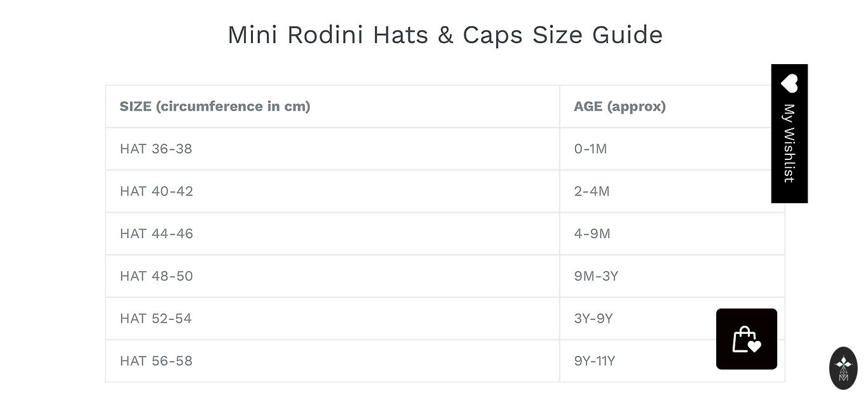Choose the HAT 48-50 size cell
The image size is (868, 400).
tap(156, 277)
